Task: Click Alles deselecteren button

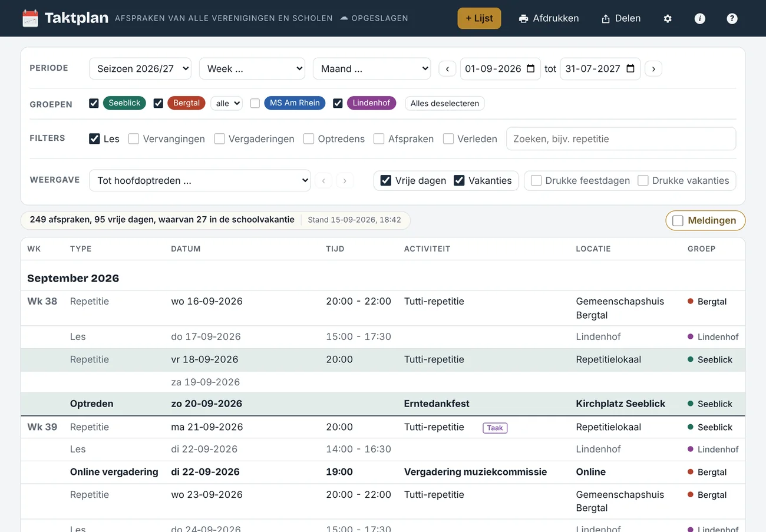Action: [445, 103]
